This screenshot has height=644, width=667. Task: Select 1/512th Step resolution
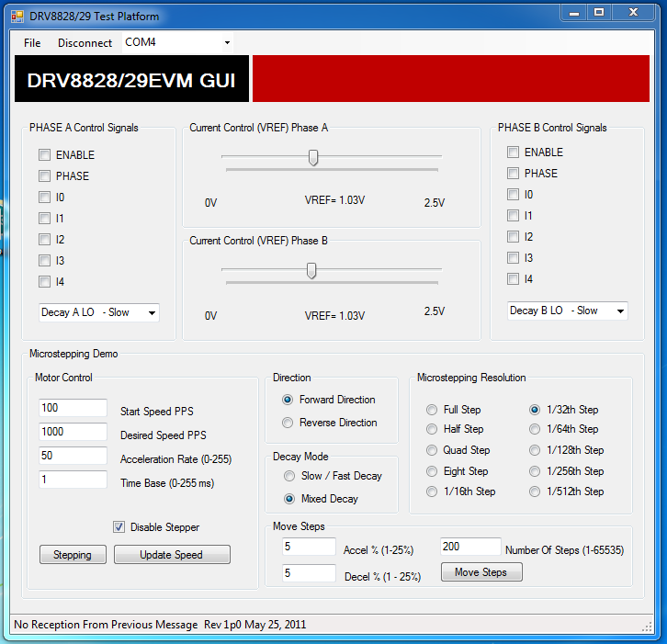coord(535,491)
